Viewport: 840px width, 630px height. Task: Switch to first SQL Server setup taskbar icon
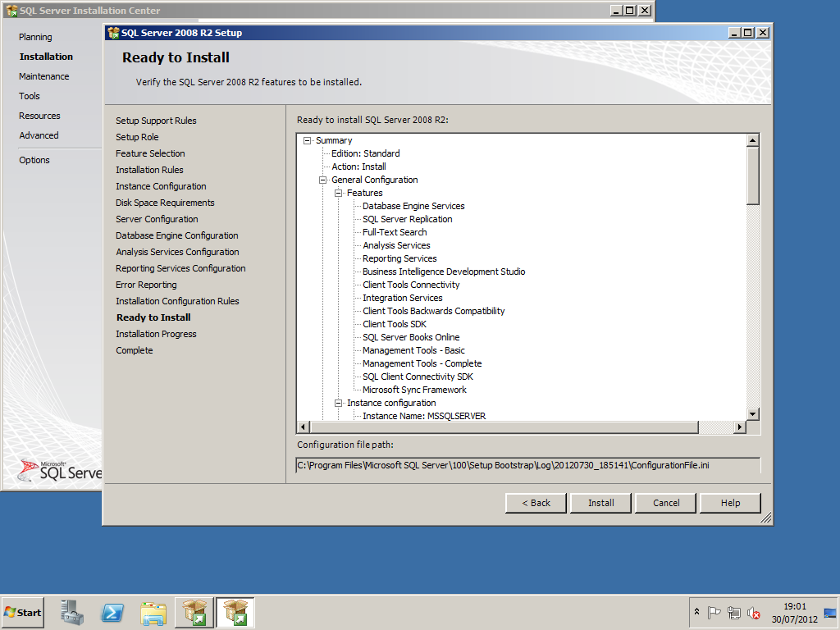(194, 612)
